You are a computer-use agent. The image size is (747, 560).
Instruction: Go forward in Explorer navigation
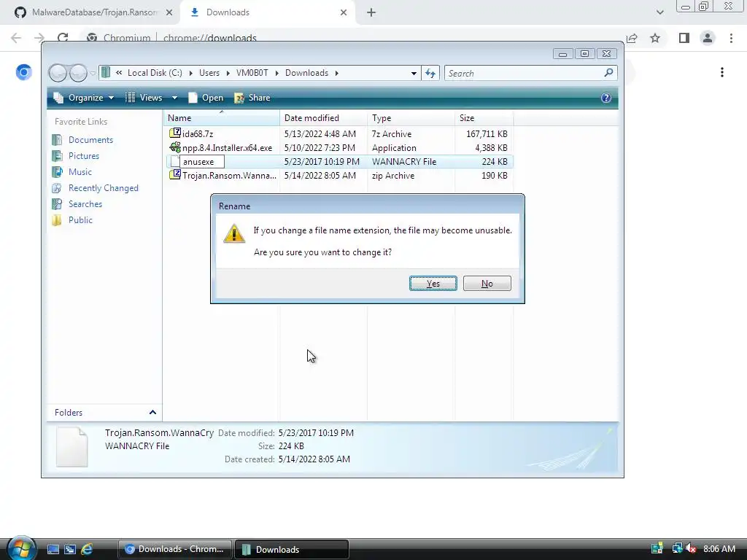pyautogui.click(x=77, y=73)
